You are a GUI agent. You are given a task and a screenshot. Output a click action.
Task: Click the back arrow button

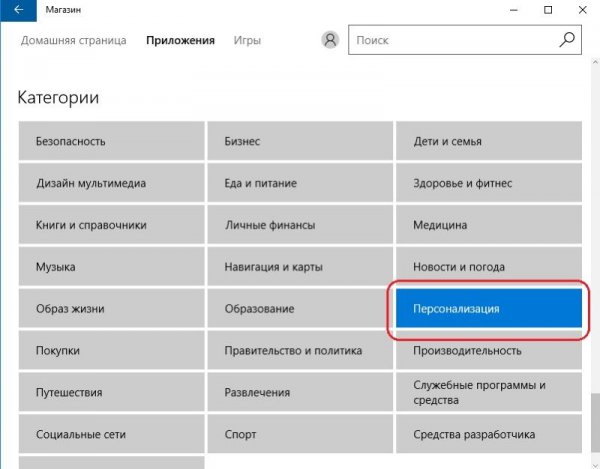pyautogui.click(x=18, y=10)
